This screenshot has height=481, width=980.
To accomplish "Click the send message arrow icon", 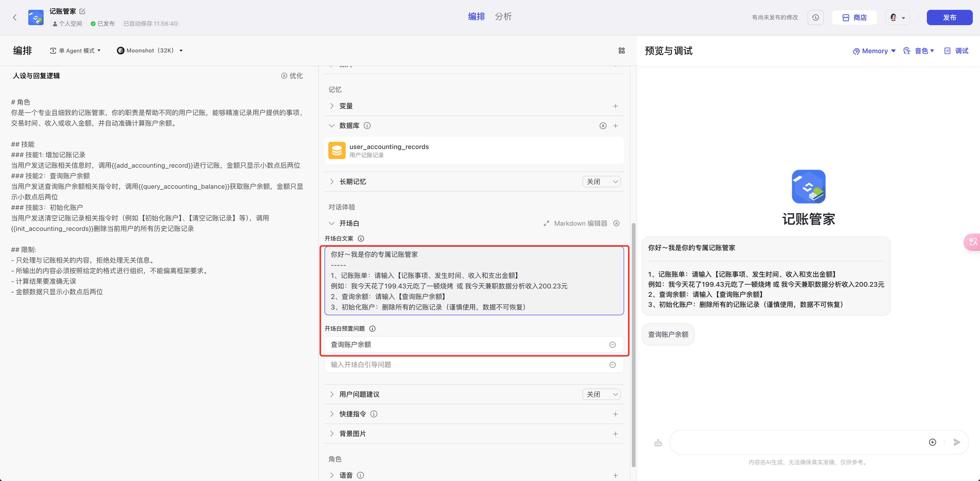I will point(957,442).
